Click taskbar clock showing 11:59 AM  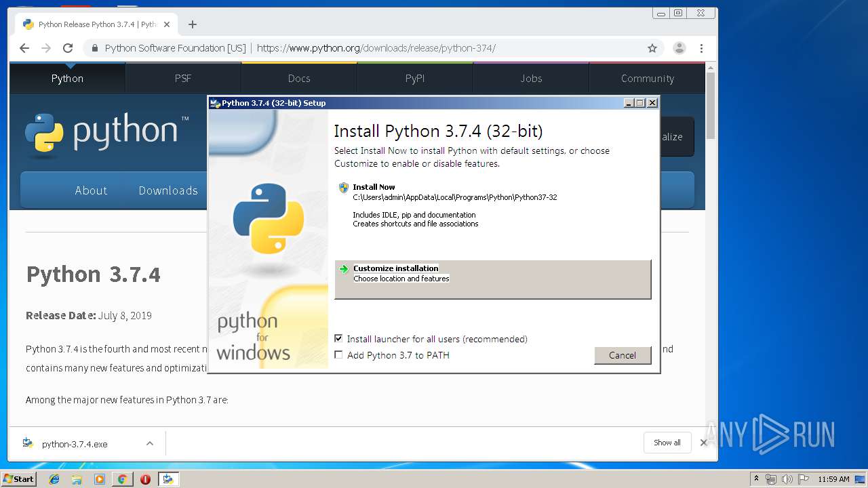point(833,479)
